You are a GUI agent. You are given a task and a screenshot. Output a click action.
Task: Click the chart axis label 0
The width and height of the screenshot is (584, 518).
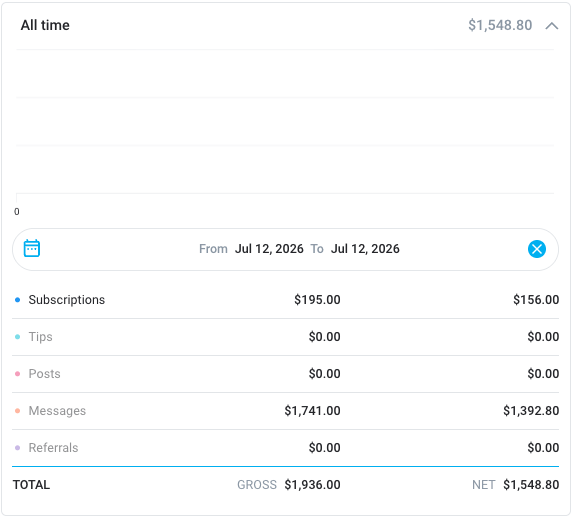point(17,212)
